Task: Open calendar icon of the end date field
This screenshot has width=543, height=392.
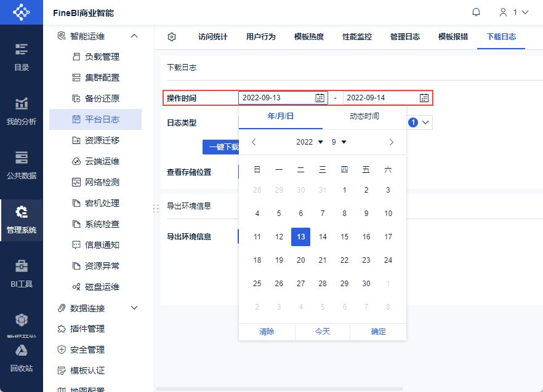Action: tap(424, 98)
